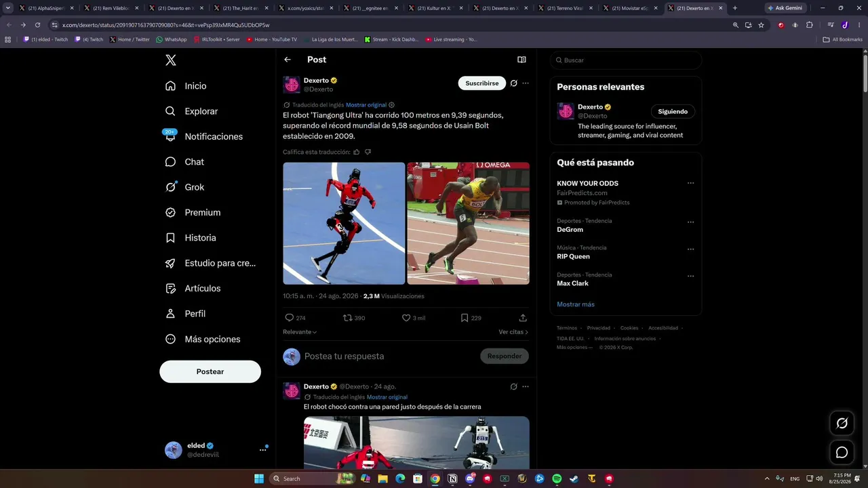Open the Usain Bolt image
The height and width of the screenshot is (488, 868).
(x=468, y=223)
